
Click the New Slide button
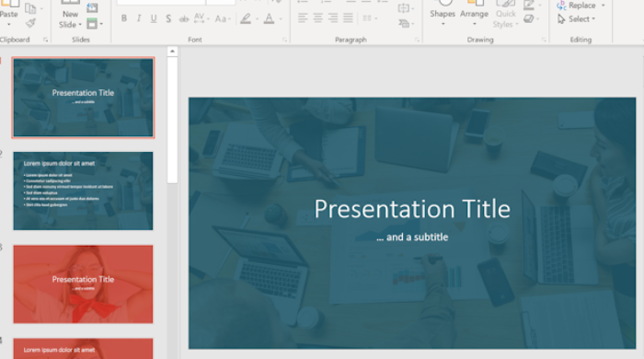coord(70,16)
